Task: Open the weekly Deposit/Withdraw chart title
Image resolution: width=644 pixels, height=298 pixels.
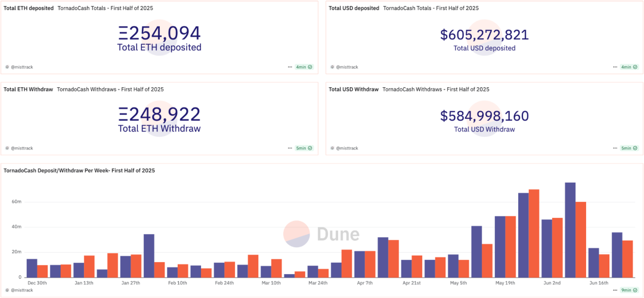Action: pos(79,171)
